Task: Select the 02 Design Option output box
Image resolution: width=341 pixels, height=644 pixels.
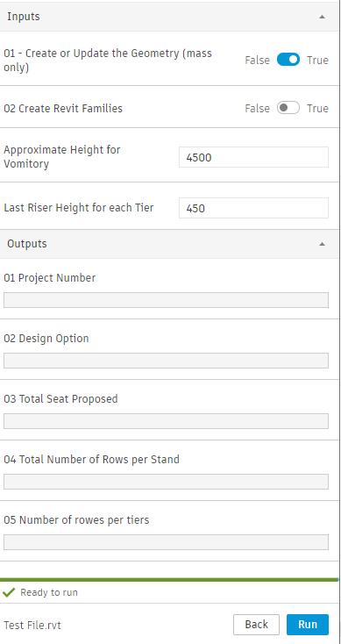Action: [x=166, y=361]
